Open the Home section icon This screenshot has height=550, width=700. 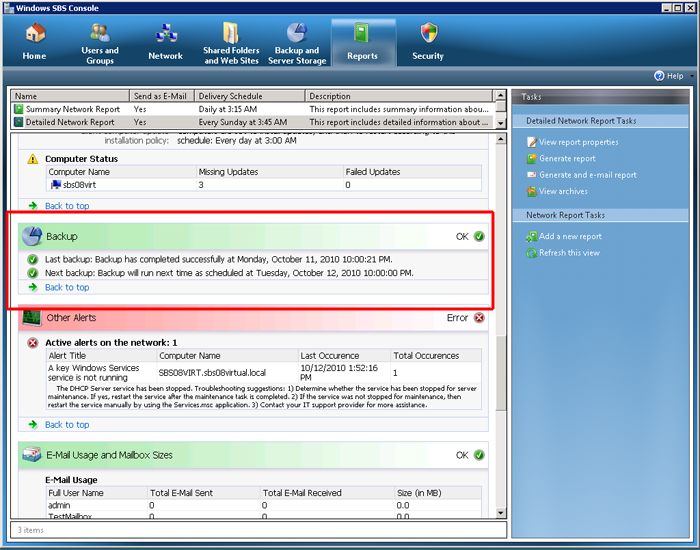(34, 42)
